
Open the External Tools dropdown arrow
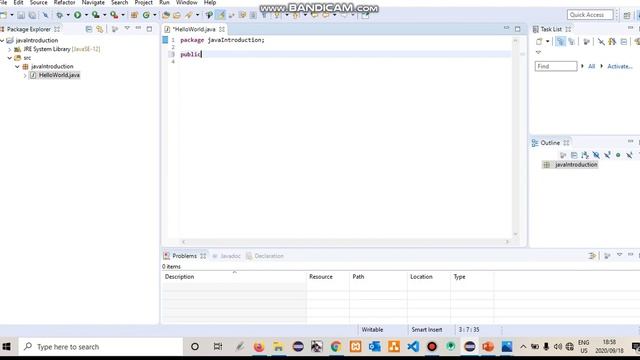[123, 15]
